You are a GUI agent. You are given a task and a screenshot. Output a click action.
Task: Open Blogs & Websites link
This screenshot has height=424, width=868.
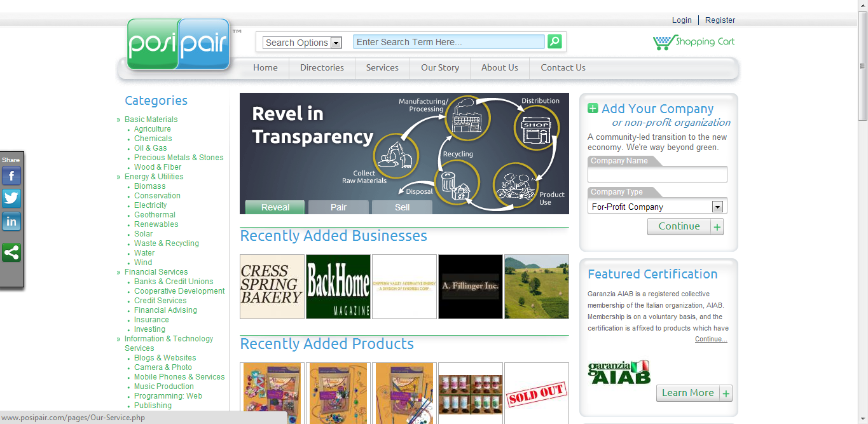(x=165, y=358)
